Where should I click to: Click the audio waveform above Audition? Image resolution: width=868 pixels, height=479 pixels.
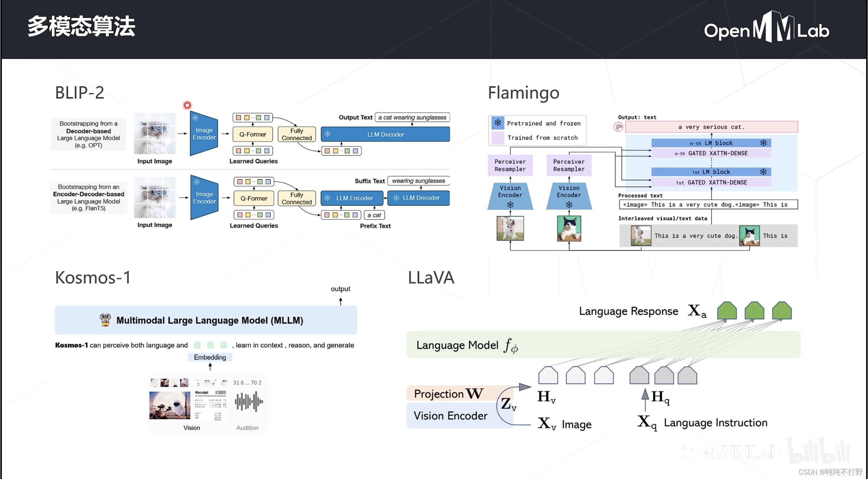[x=249, y=402]
